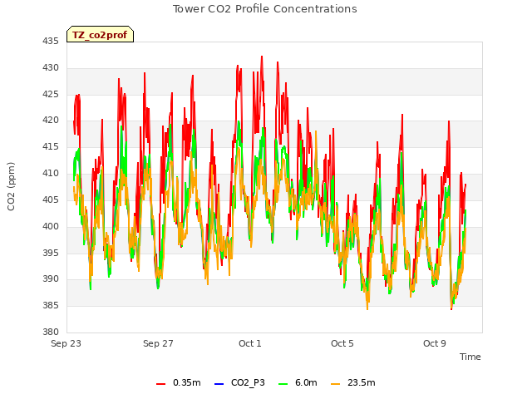Click the highest red peak after Oct 1
532x399 pixels.
click(x=262, y=57)
